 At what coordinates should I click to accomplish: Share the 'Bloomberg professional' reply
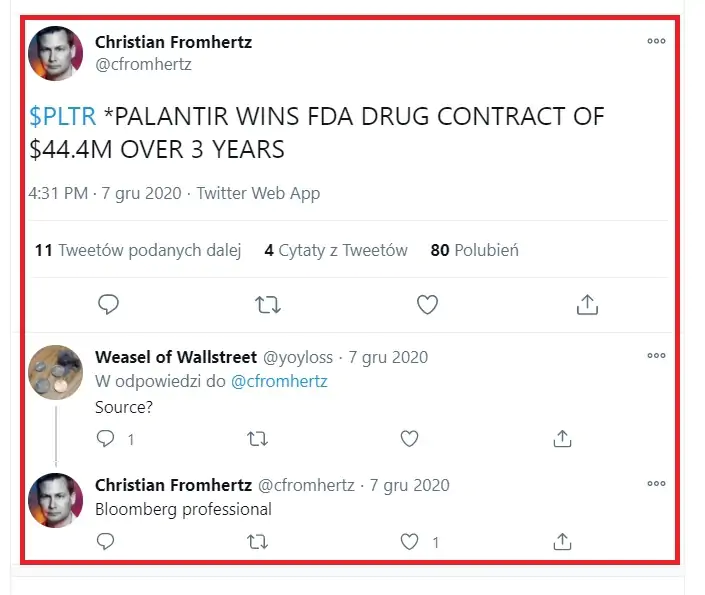[562, 542]
